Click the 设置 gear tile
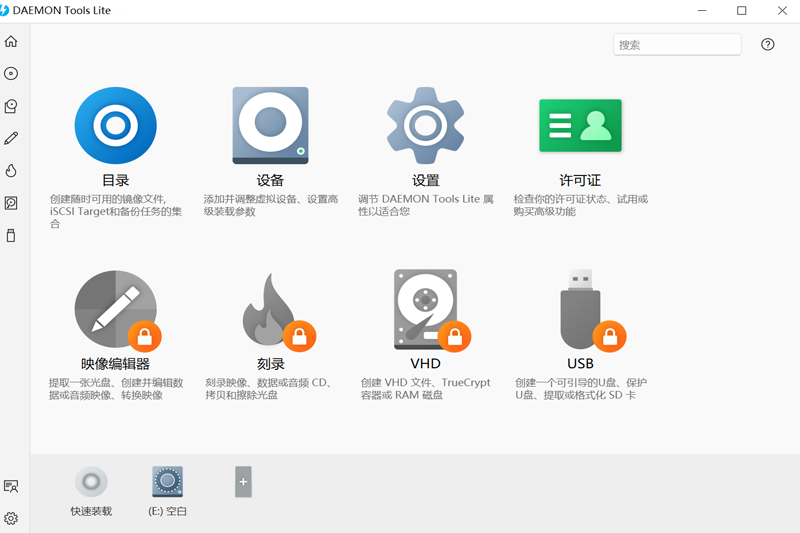Image resolution: width=800 pixels, height=533 pixels. tap(425, 126)
